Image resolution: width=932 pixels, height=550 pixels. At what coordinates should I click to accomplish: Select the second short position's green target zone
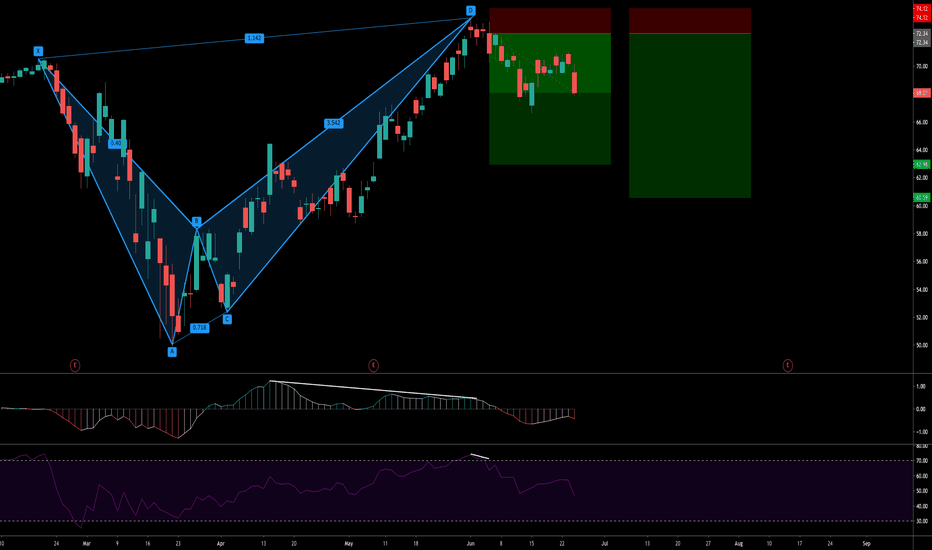690,115
